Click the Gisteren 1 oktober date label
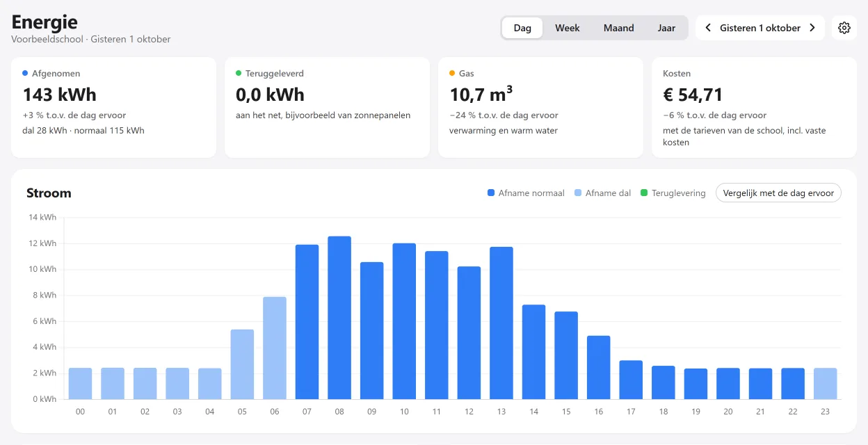868x445 pixels. pyautogui.click(x=760, y=28)
